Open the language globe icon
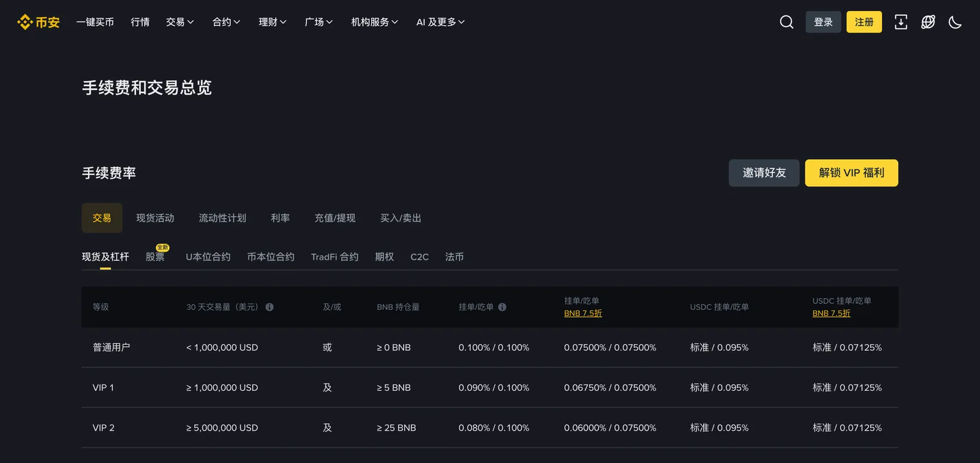Screen dimensions: 980x463 tap(928, 22)
